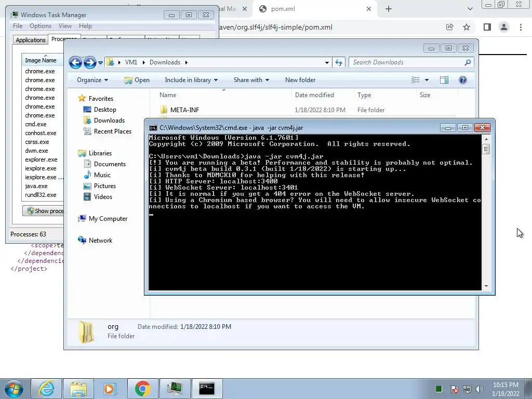The height and width of the screenshot is (399, 532).
Task: Click Chrome share page icon
Action: pos(449,27)
